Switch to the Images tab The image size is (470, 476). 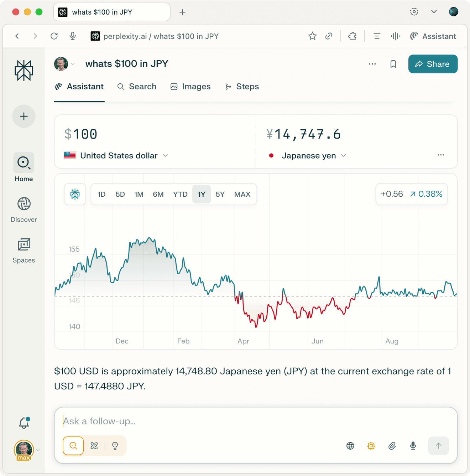pyautogui.click(x=190, y=87)
